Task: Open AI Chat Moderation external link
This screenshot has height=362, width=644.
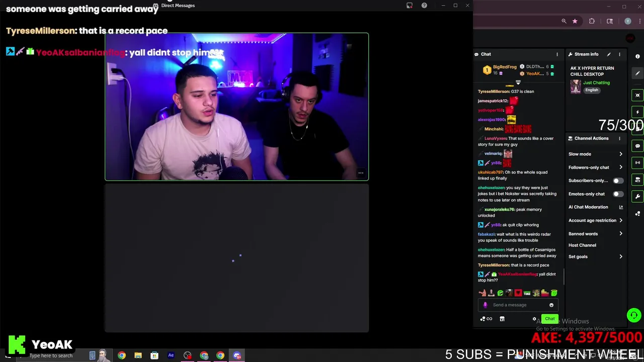Action: pos(621,207)
